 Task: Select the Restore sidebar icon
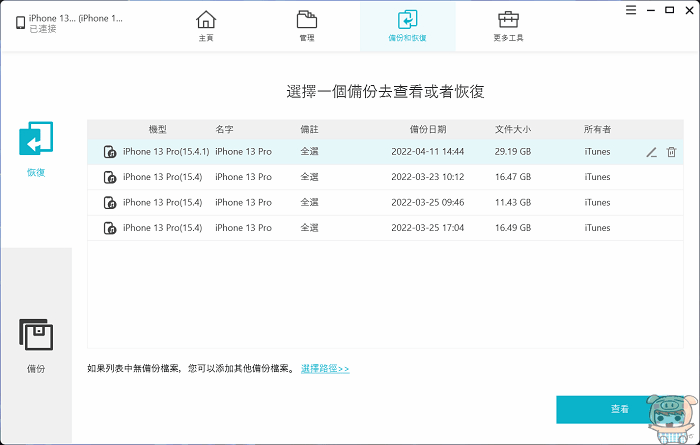click(x=36, y=141)
